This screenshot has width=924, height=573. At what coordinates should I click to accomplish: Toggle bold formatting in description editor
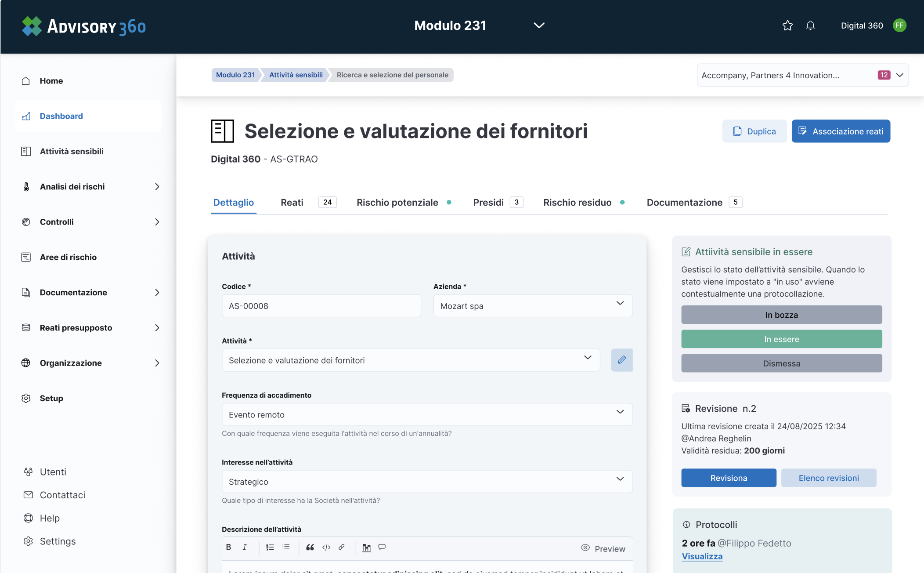click(228, 547)
